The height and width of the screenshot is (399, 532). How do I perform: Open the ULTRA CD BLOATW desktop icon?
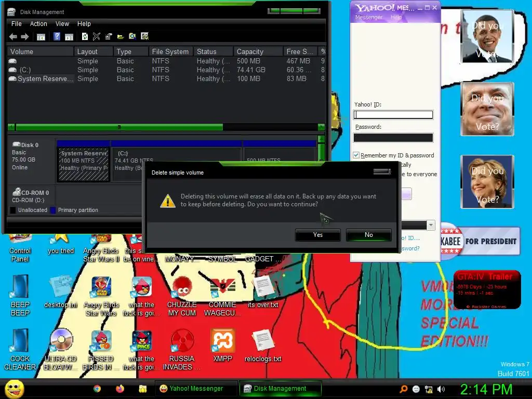[60, 350]
